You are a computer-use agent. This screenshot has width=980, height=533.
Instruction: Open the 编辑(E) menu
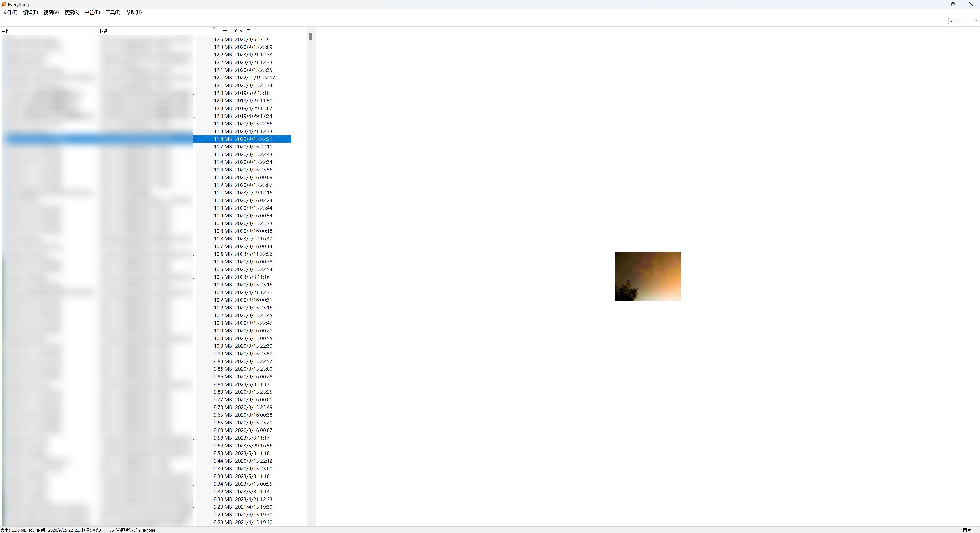point(30,12)
